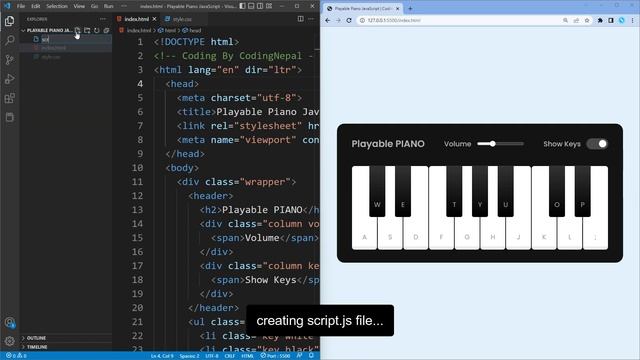Screen dimensions: 640x360
Task: Open the Chrome three-dot menu
Action: (633, 20)
